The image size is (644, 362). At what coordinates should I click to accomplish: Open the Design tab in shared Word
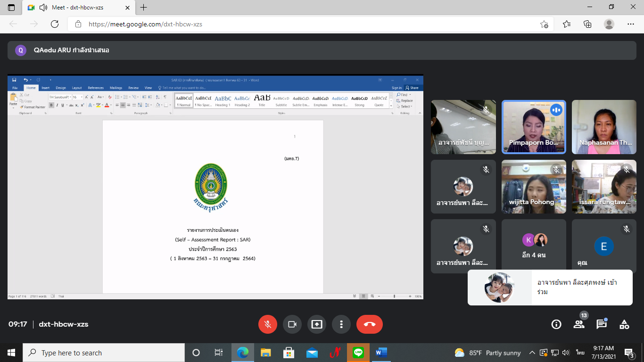coord(61,88)
